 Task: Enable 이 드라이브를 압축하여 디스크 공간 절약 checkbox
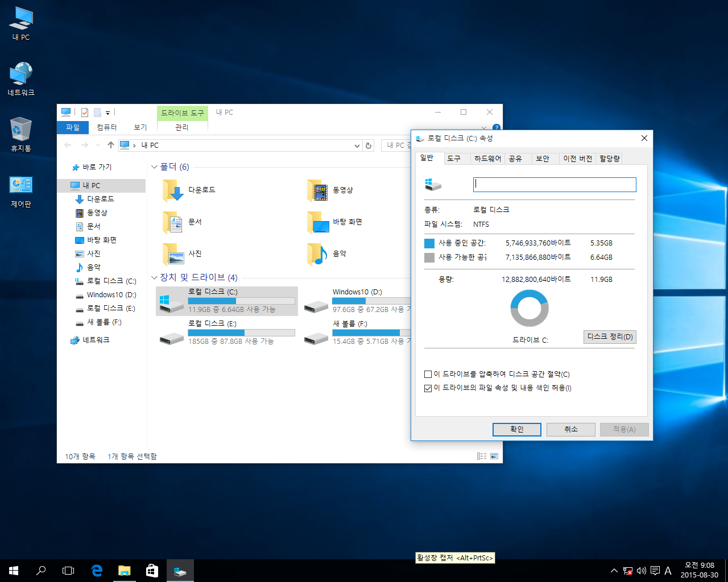[428, 375]
